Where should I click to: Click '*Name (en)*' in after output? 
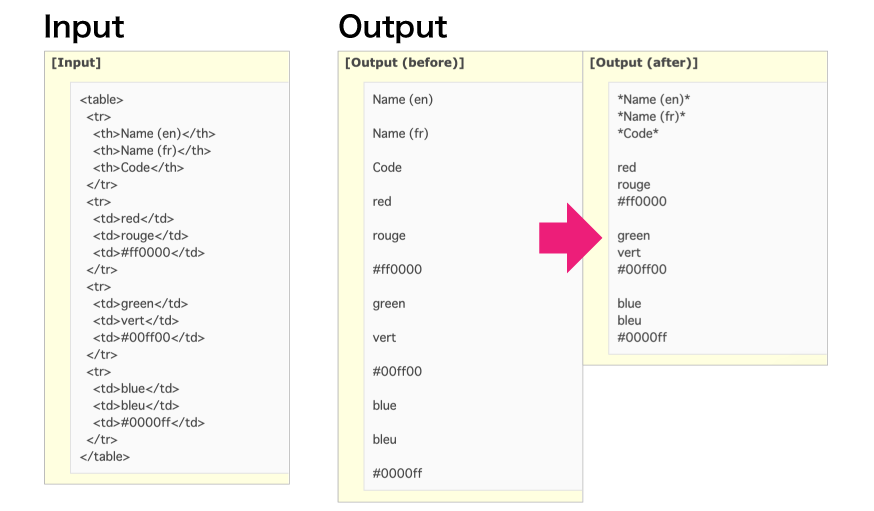point(654,100)
